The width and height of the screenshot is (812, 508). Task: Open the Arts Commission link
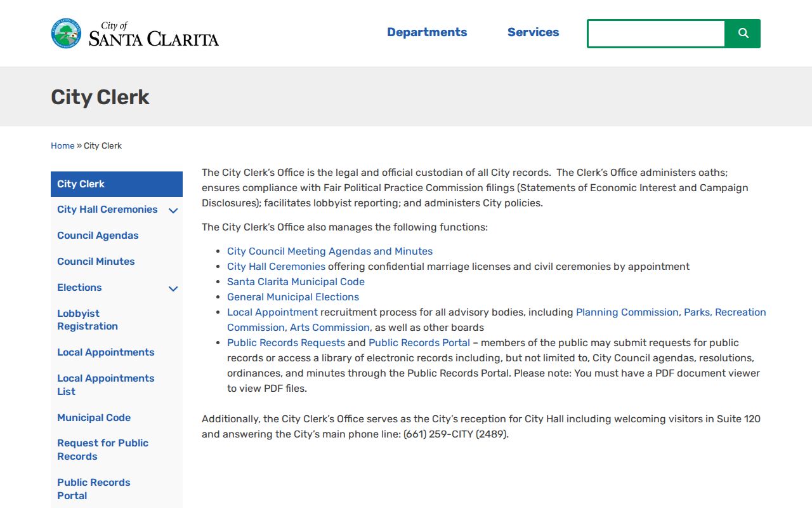click(x=330, y=328)
